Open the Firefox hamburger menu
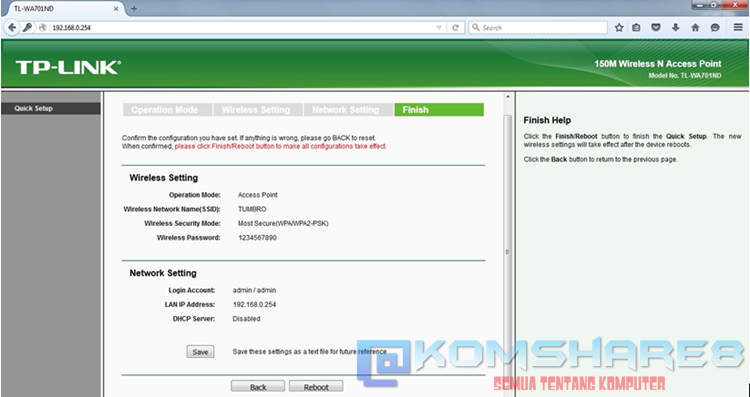The image size is (750, 397). click(738, 28)
